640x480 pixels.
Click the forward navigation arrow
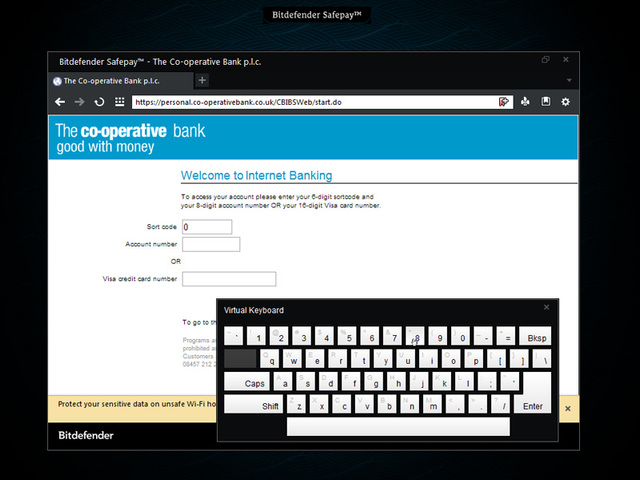(x=80, y=102)
